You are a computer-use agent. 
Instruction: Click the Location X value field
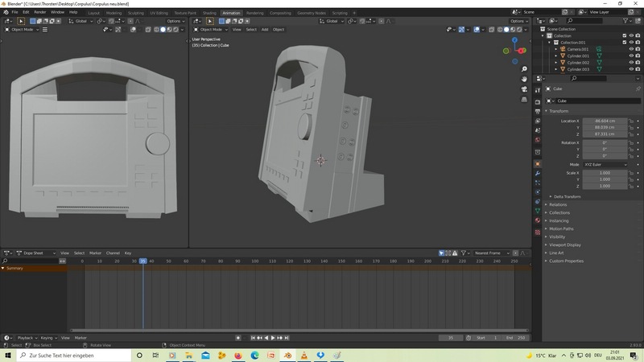604,121
